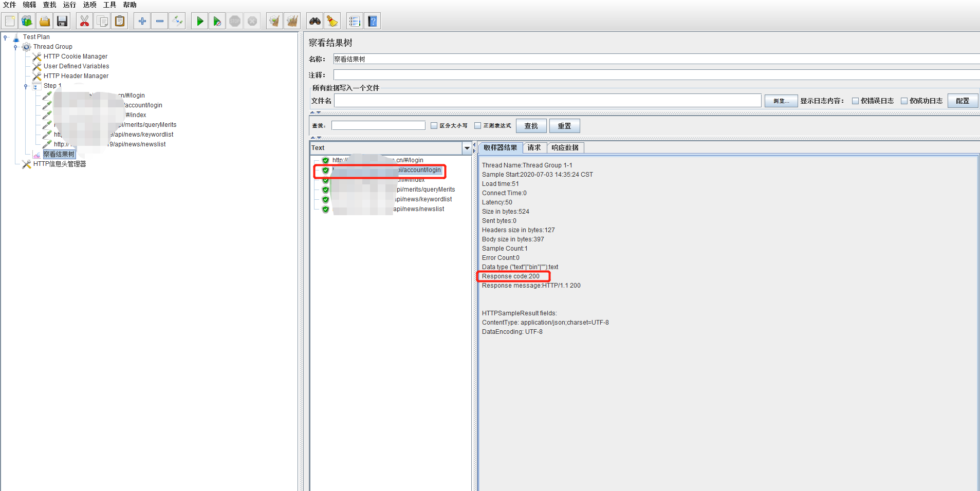Open JMeter help with question mark icon
This screenshot has height=491, width=980.
[x=373, y=21]
